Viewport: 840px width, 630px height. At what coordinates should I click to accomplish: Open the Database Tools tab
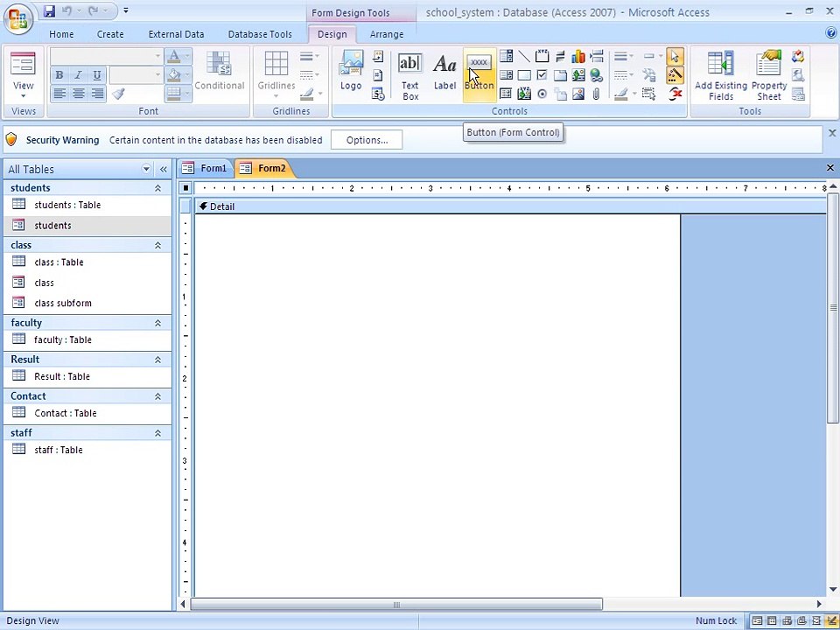coord(260,34)
